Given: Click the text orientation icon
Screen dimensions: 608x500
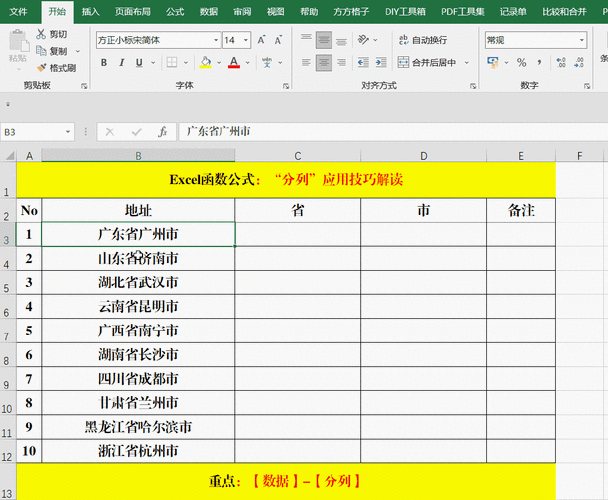Looking at the screenshot, I should (363, 40).
